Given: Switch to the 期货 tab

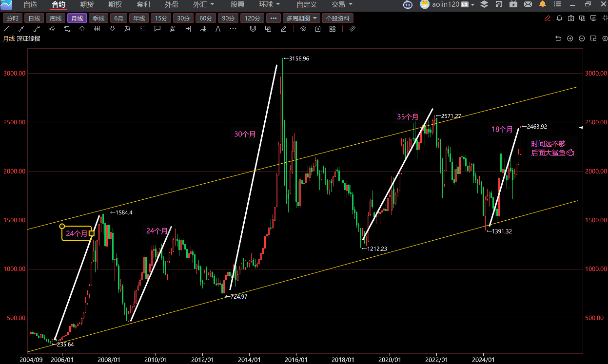Looking at the screenshot, I should [87, 4].
